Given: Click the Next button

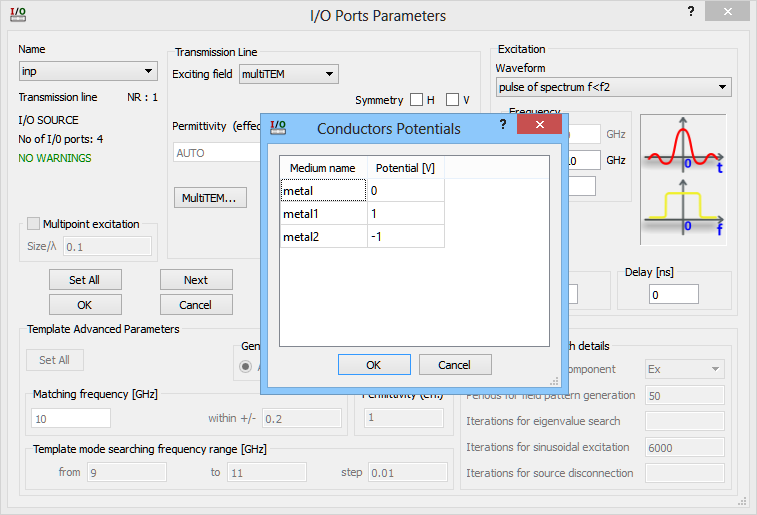Looking at the screenshot, I should click(196, 280).
